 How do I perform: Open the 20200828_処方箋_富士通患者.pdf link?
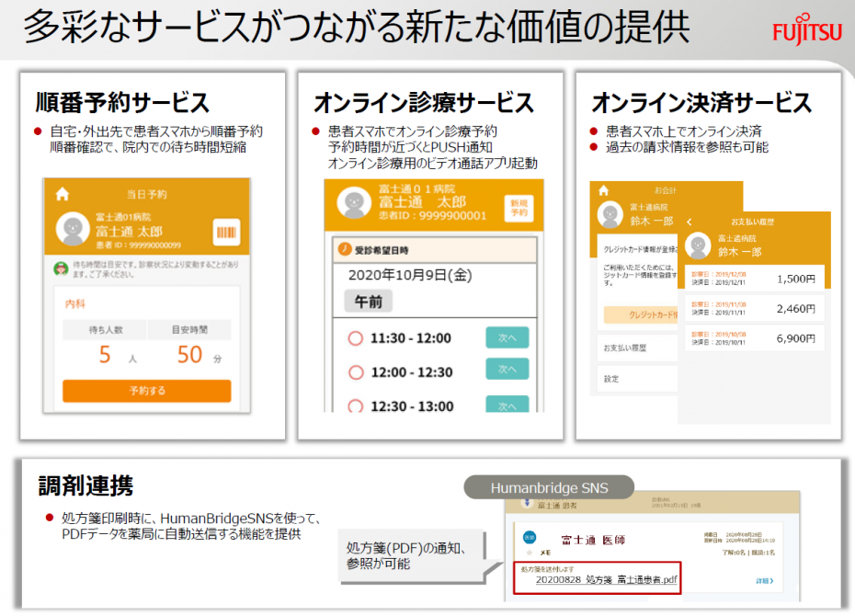click(607, 579)
